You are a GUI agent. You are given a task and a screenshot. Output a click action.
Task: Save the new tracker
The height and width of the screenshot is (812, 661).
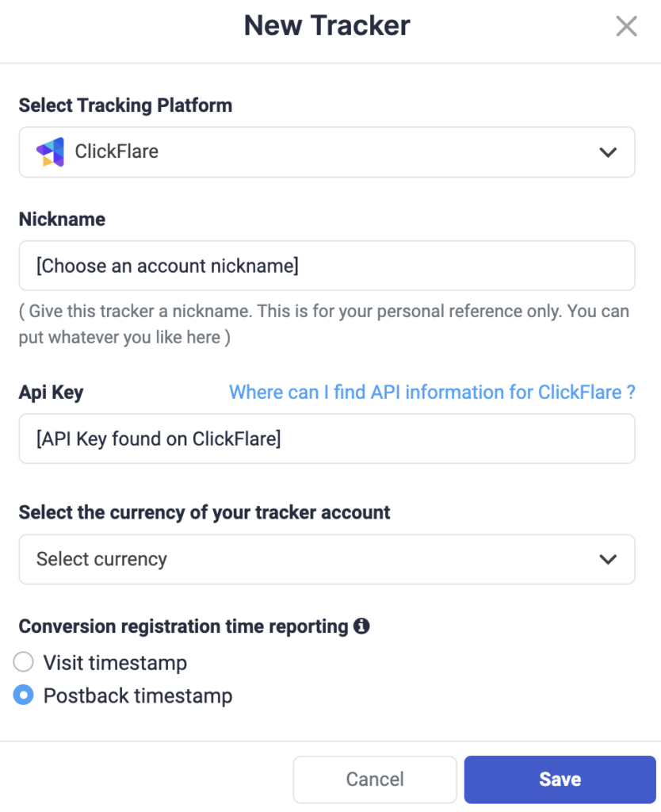tap(560, 779)
